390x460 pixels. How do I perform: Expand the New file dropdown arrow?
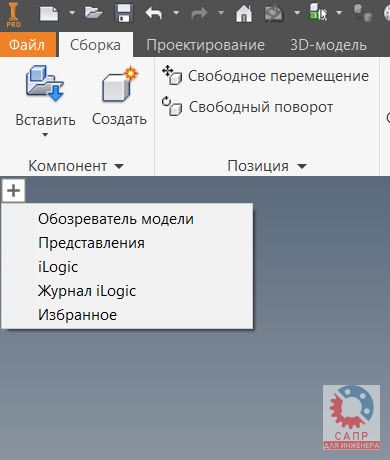point(72,13)
